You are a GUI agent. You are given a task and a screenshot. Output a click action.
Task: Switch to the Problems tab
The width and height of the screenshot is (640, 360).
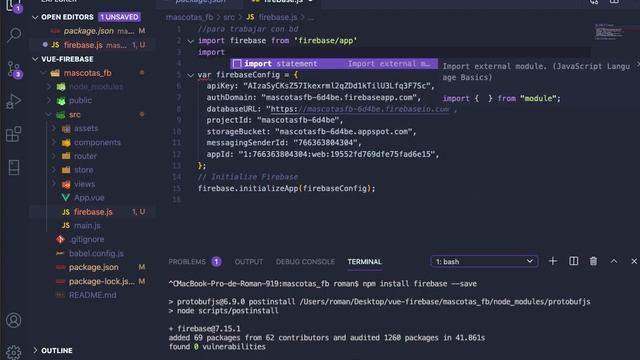pos(187,262)
